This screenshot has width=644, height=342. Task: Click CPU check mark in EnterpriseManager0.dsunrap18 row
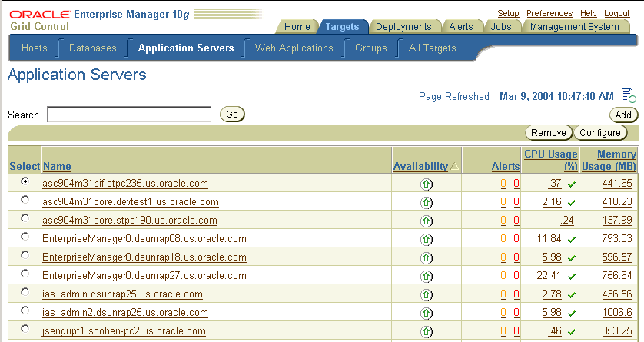(571, 258)
